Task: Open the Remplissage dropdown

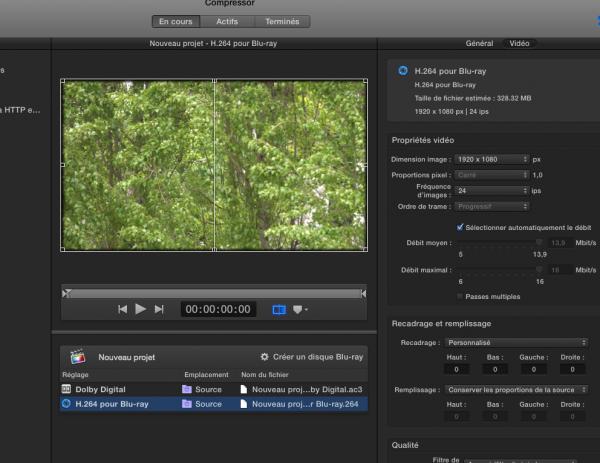Action: (516, 390)
